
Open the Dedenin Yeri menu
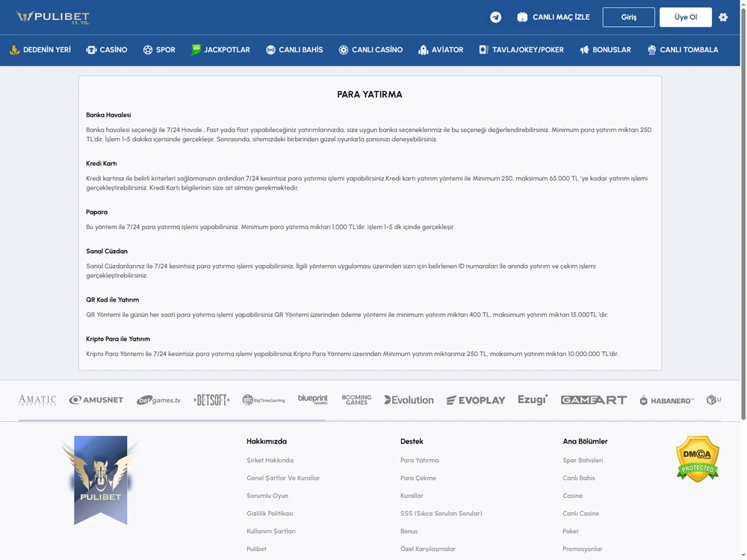coord(40,50)
